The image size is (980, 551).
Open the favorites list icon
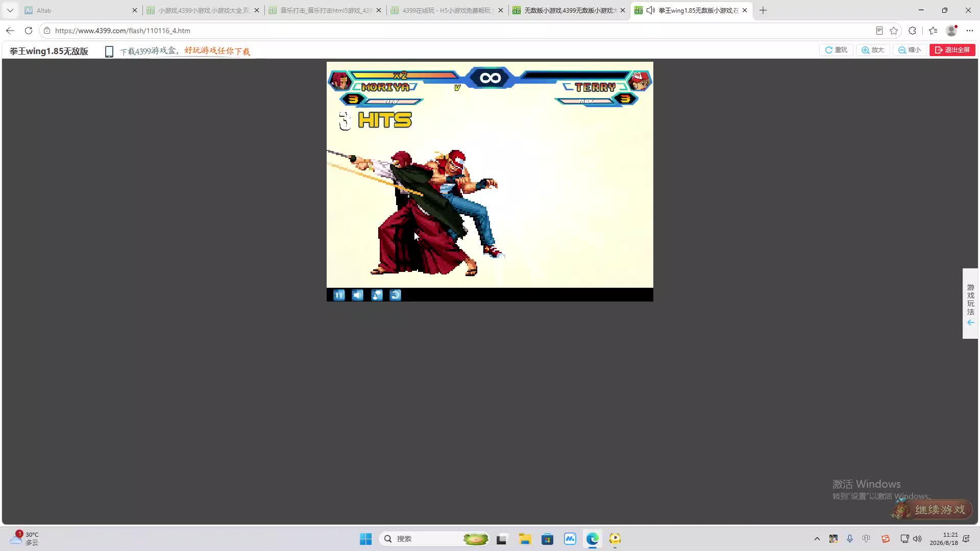[933, 31]
